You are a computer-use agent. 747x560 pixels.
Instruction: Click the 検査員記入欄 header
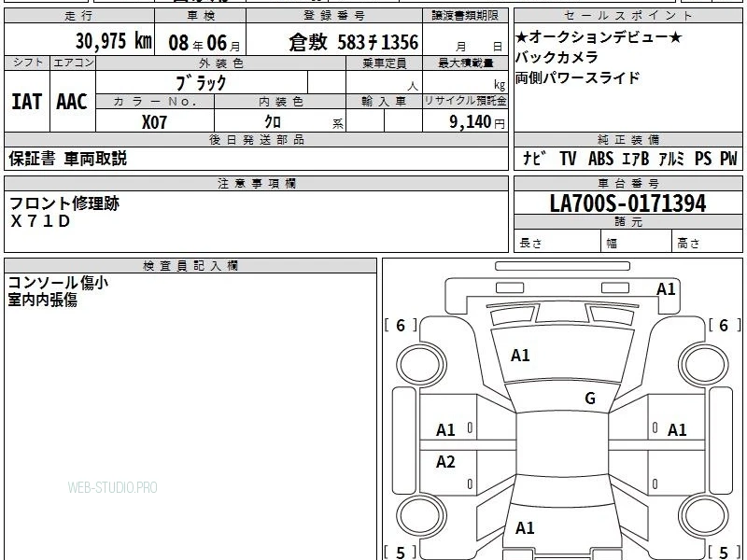pyautogui.click(x=190, y=266)
